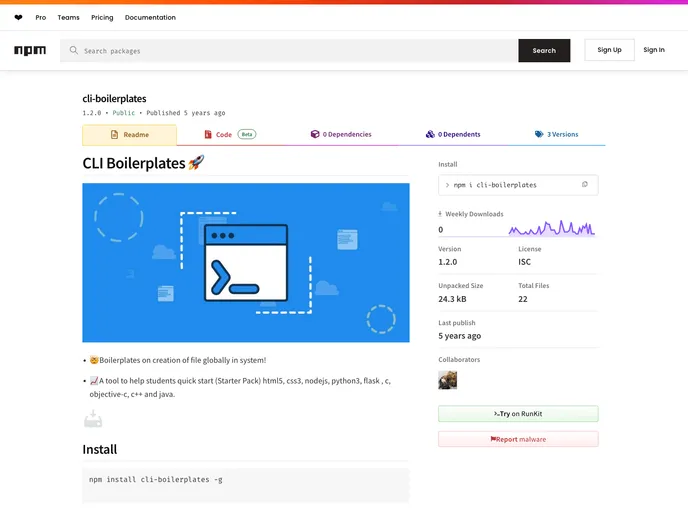Click the npm install cli-boilerplates -g code block
Image resolution: width=688 pixels, height=512 pixels.
coord(246,484)
